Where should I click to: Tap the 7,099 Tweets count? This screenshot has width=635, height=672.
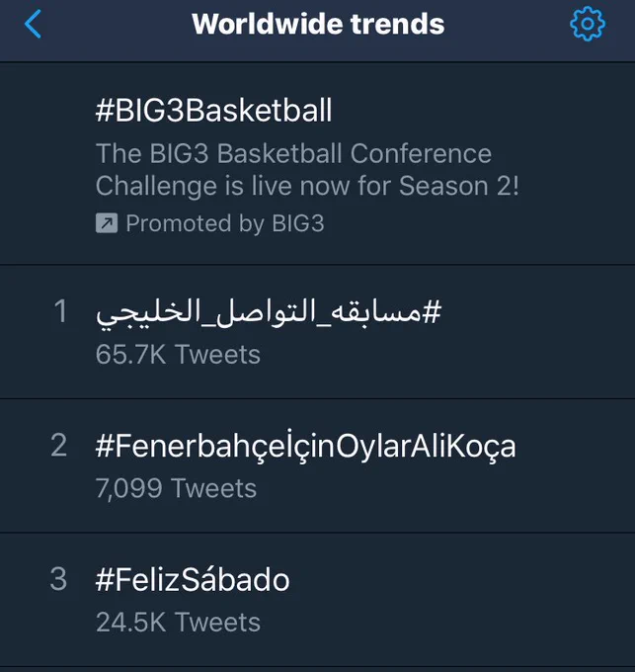(176, 488)
